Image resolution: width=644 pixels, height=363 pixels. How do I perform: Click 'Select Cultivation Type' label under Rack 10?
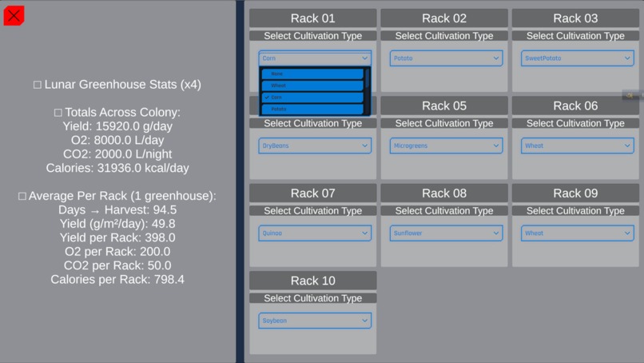(313, 298)
